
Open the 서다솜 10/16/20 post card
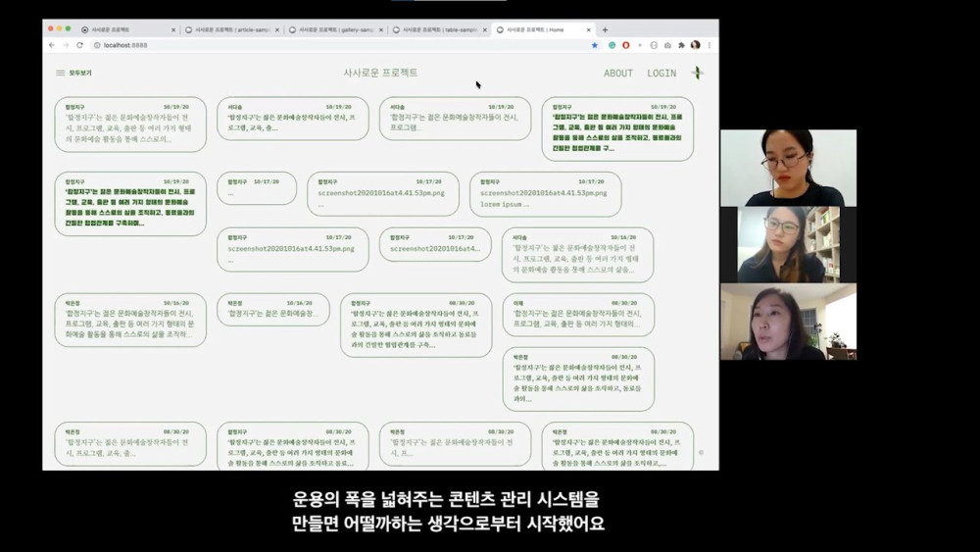[x=577, y=255]
